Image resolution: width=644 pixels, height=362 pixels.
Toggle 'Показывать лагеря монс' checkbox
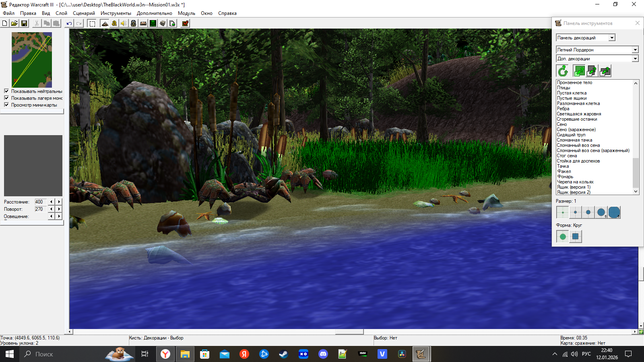(x=6, y=98)
